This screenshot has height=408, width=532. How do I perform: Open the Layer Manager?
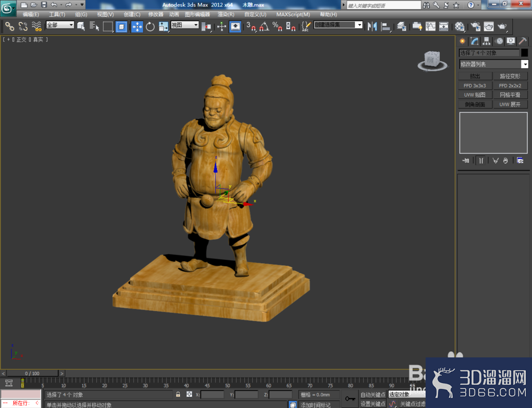coord(402,26)
